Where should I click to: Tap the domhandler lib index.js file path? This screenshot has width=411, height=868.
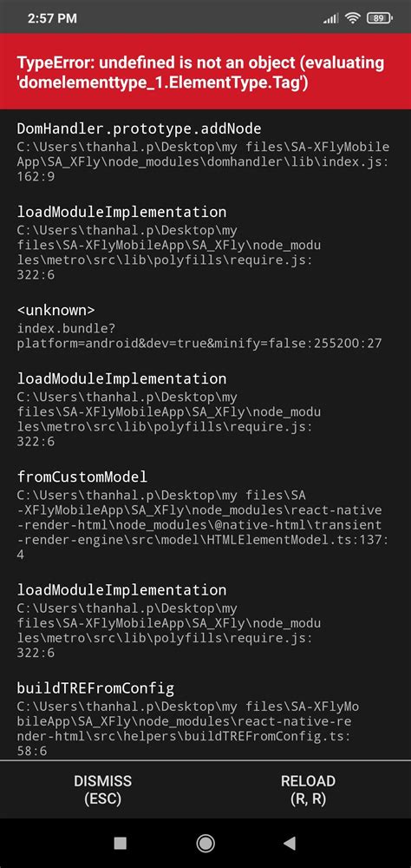203,161
